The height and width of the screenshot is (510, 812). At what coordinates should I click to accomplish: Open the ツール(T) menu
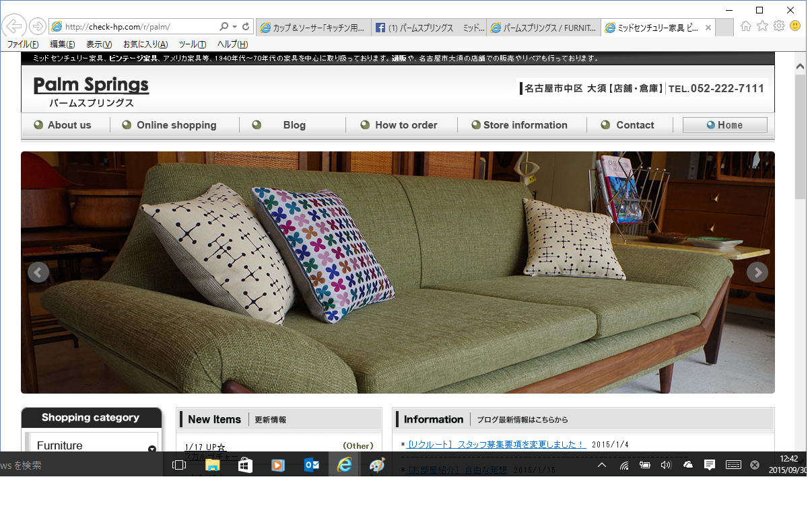click(192, 44)
